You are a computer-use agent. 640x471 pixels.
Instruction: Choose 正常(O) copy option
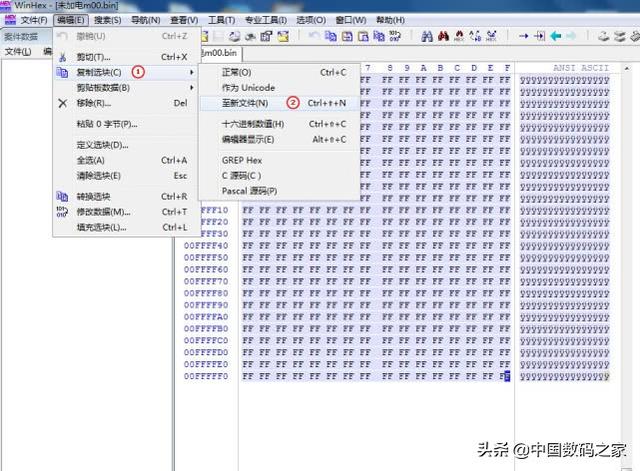pos(279,72)
